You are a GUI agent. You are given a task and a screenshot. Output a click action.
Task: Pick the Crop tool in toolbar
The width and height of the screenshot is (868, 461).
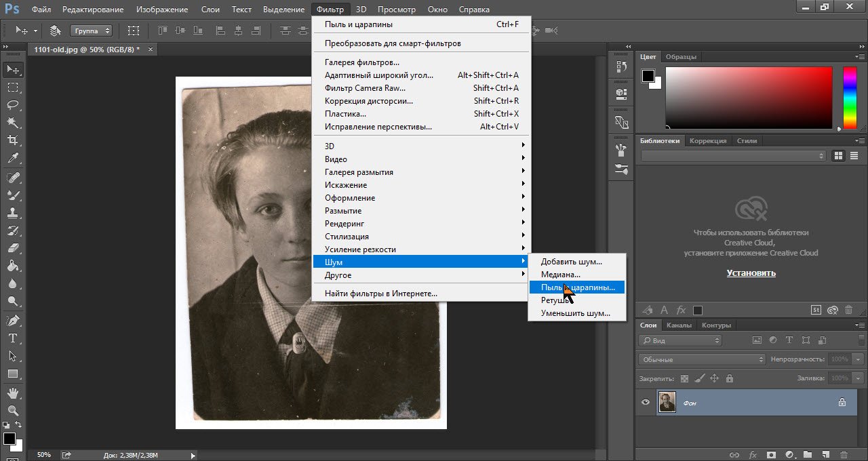[x=12, y=140]
